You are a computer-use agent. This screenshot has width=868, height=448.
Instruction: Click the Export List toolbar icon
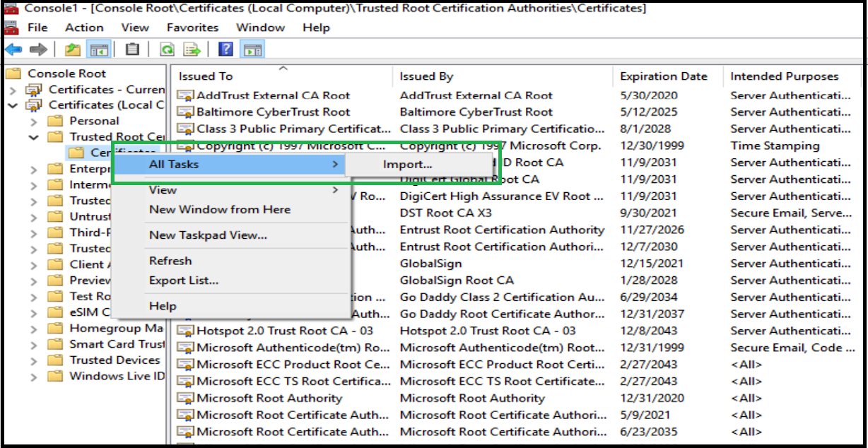[192, 49]
